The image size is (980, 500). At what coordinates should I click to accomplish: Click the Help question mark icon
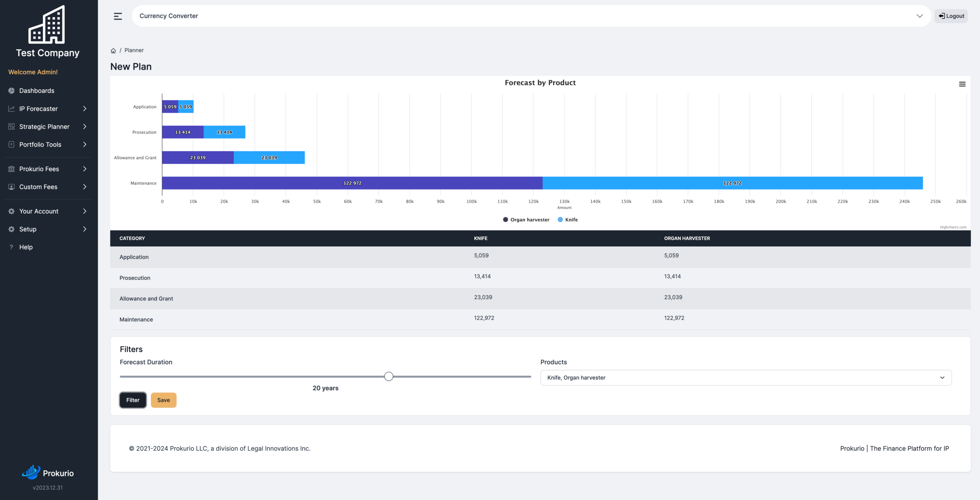pyautogui.click(x=11, y=247)
